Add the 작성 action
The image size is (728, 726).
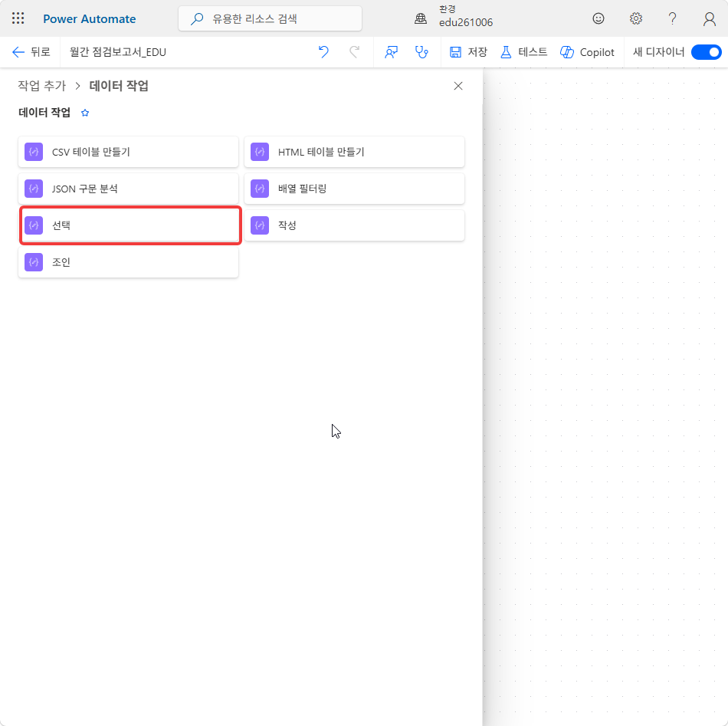[x=354, y=225]
